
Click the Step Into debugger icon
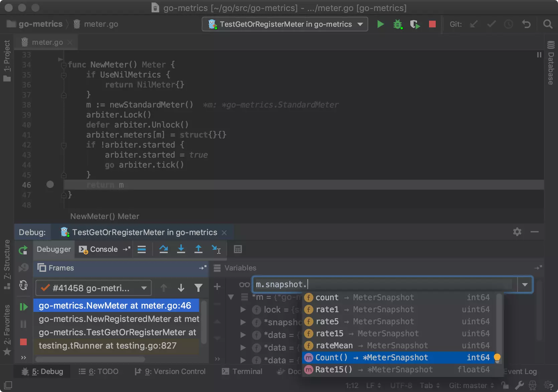click(x=181, y=249)
